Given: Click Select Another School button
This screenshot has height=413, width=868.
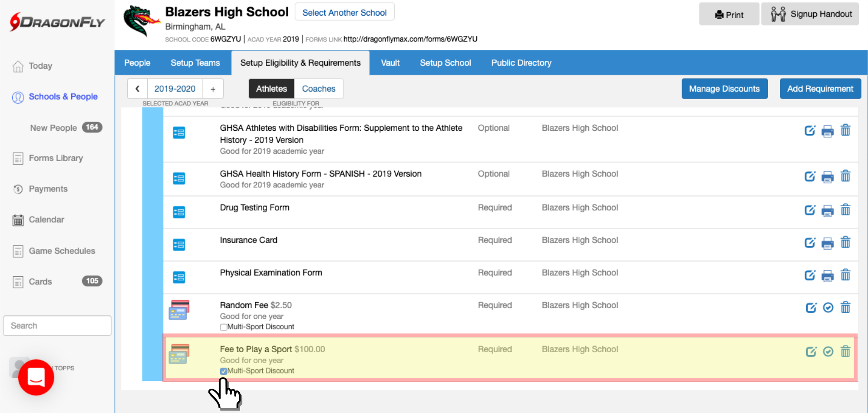Looking at the screenshot, I should click(x=344, y=13).
